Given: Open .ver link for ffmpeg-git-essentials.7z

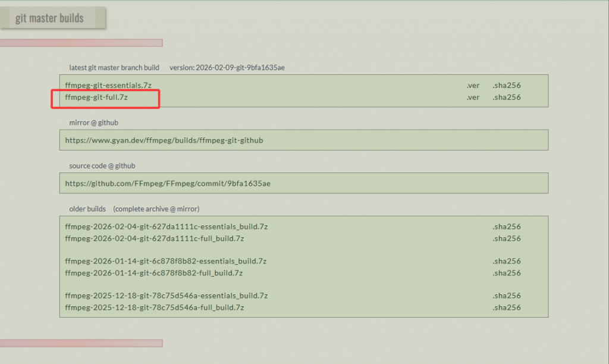Looking at the screenshot, I should [x=473, y=86].
